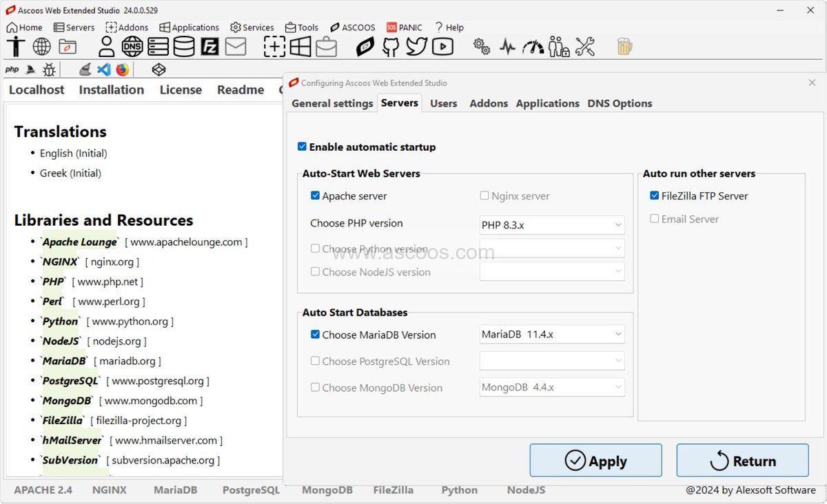This screenshot has width=827, height=504.
Task: Open the database cylinder icon
Action: pyautogui.click(x=183, y=47)
